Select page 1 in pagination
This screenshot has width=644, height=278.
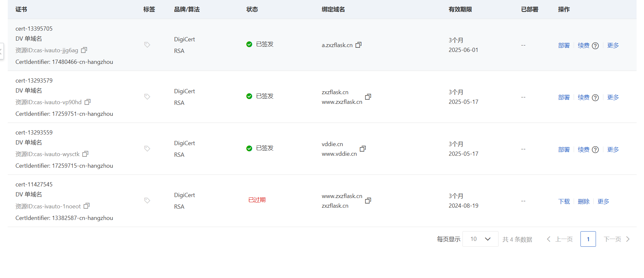pos(588,239)
